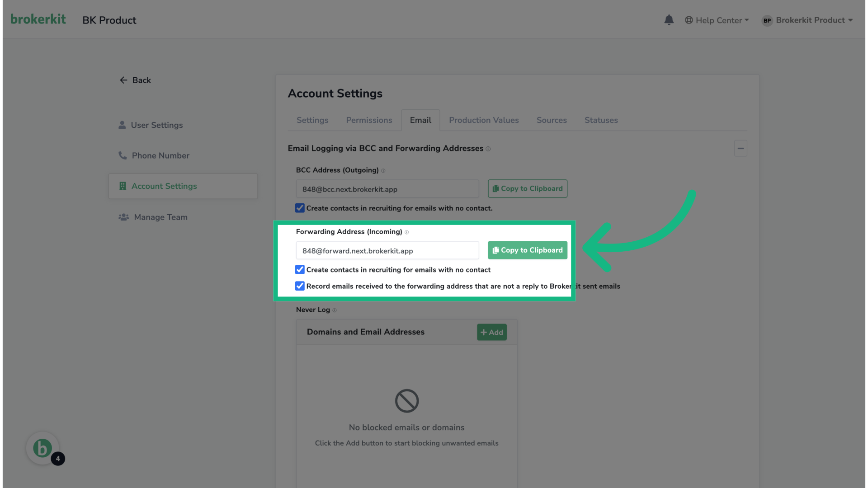Toggle forwarding create contacts checkbox
The height and width of the screenshot is (488, 868).
[x=300, y=269]
